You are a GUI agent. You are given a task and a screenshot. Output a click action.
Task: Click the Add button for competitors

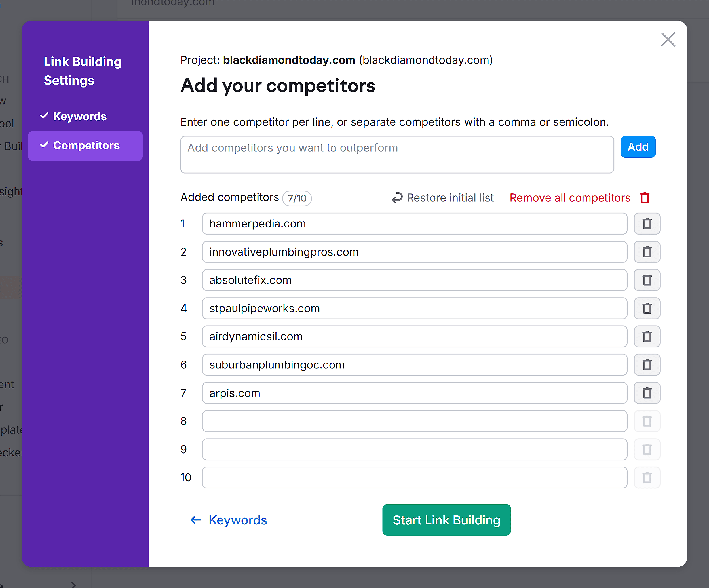(638, 147)
